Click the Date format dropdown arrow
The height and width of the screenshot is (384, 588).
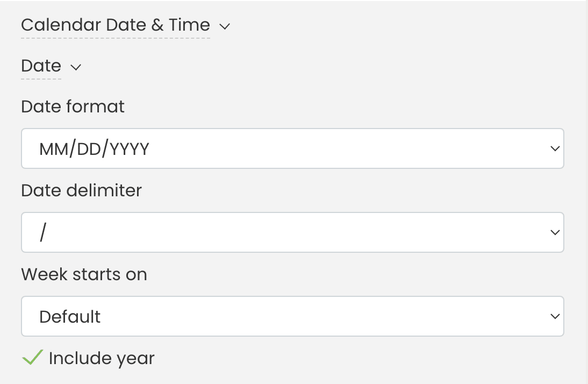555,148
